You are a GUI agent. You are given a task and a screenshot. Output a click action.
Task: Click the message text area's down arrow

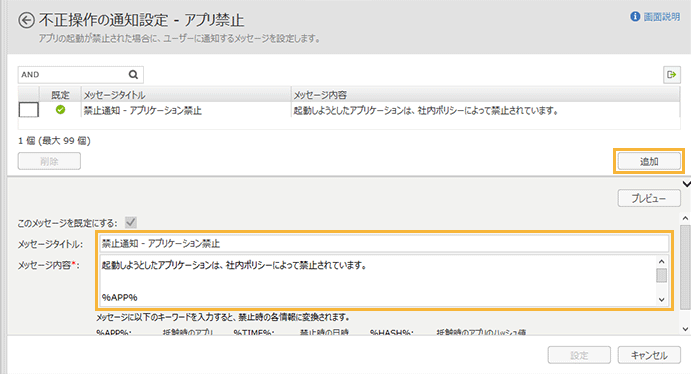click(661, 300)
